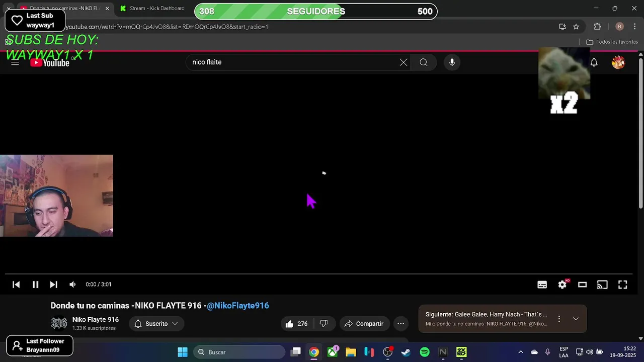The height and width of the screenshot is (362, 644).
Task: Switch the player to theater mode
Action: 582,285
